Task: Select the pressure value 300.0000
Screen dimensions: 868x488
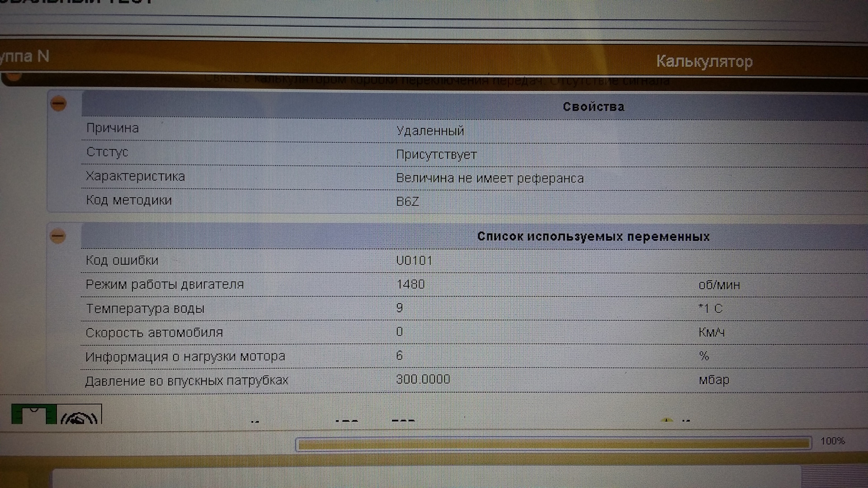Action: pyautogui.click(x=423, y=379)
